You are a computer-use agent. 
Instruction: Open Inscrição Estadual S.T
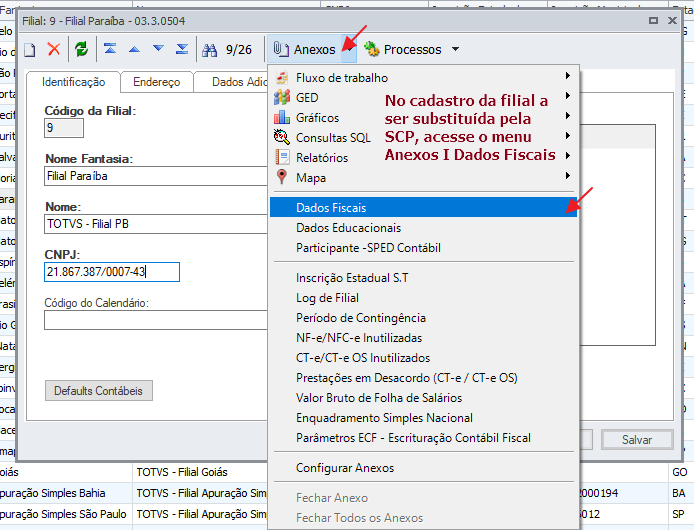[423, 278]
